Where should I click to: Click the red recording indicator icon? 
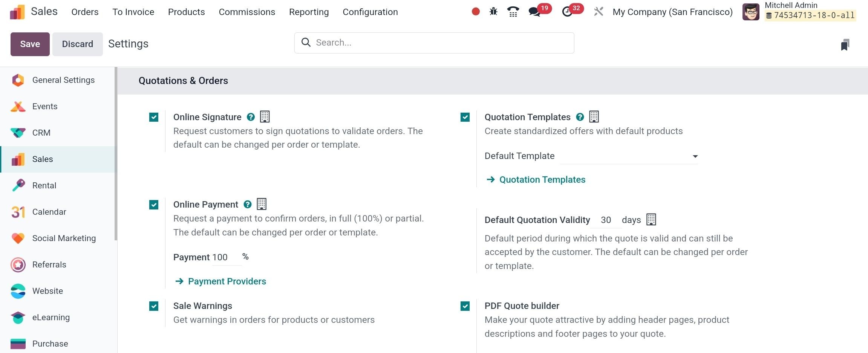pyautogui.click(x=476, y=12)
